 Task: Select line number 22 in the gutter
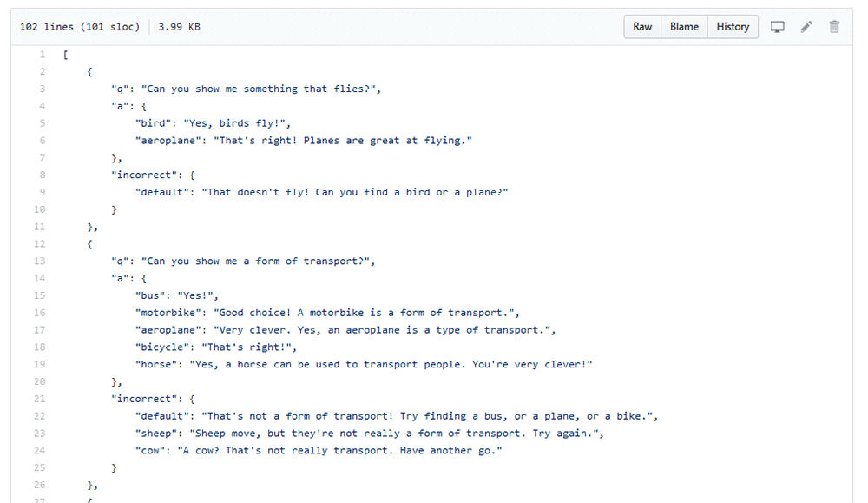[x=39, y=416]
